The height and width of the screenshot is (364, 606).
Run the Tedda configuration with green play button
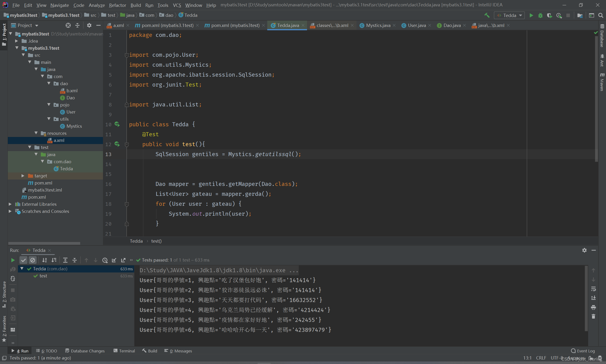(x=531, y=15)
